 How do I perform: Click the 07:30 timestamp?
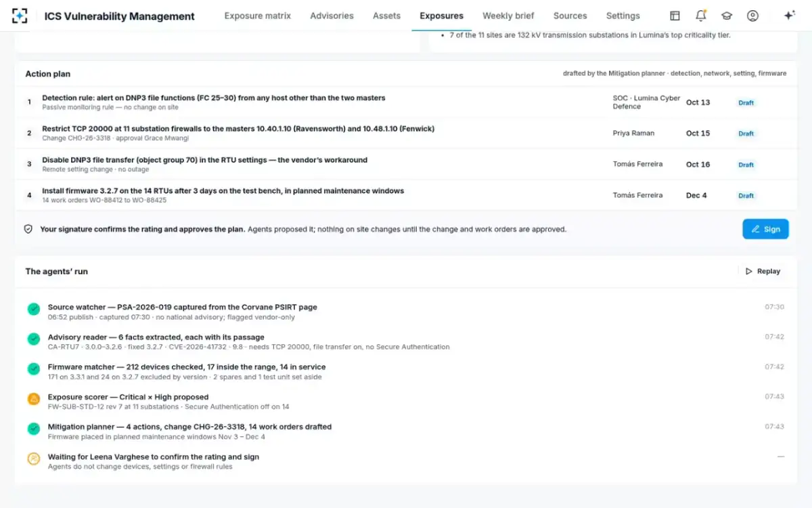pos(775,307)
